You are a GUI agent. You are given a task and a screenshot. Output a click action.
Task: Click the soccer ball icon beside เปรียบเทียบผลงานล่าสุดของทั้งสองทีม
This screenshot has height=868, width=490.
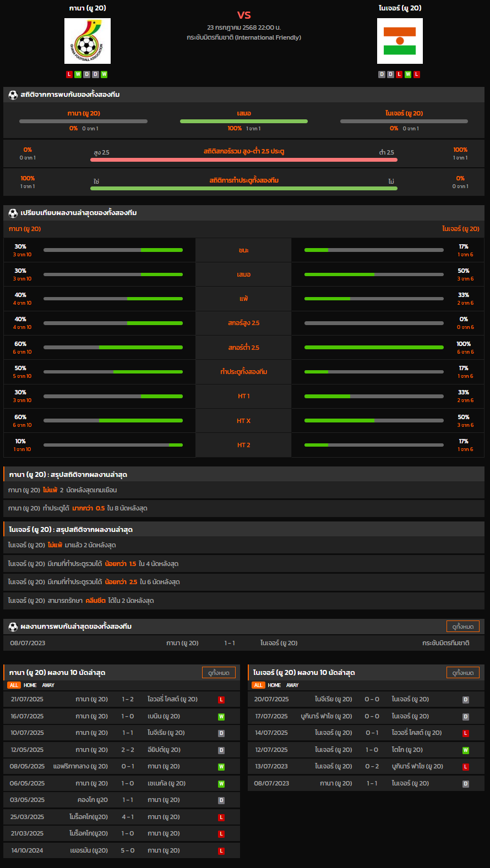click(13, 213)
